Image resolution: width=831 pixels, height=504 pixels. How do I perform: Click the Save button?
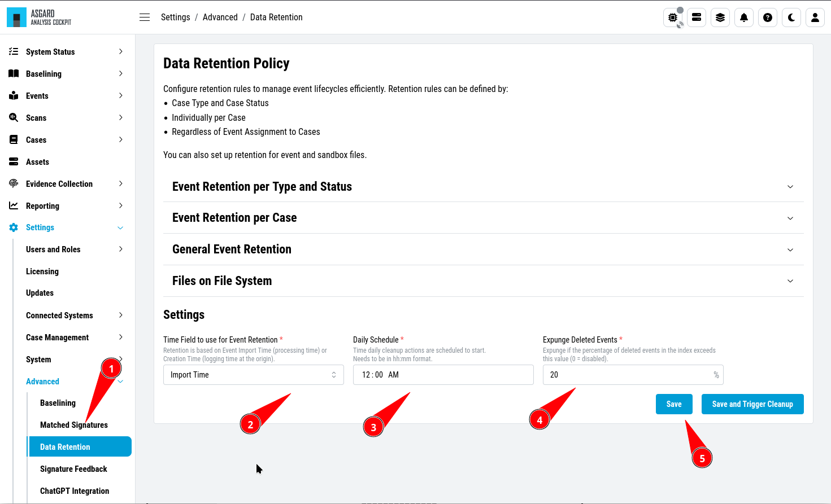pyautogui.click(x=674, y=404)
